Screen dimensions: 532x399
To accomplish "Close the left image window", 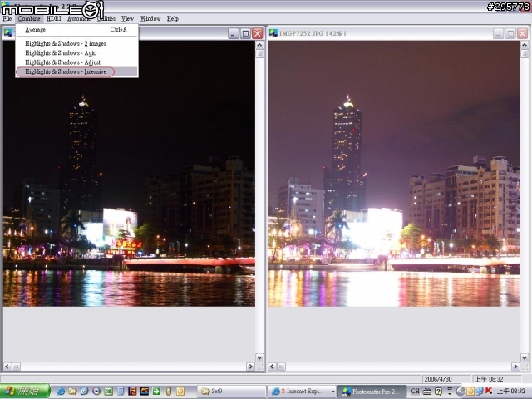I will [x=258, y=33].
